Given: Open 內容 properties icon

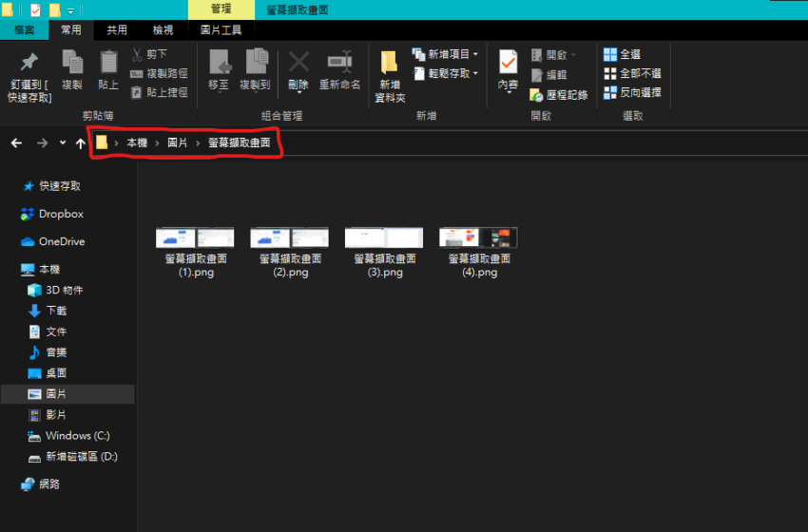Looking at the screenshot, I should click(x=508, y=63).
